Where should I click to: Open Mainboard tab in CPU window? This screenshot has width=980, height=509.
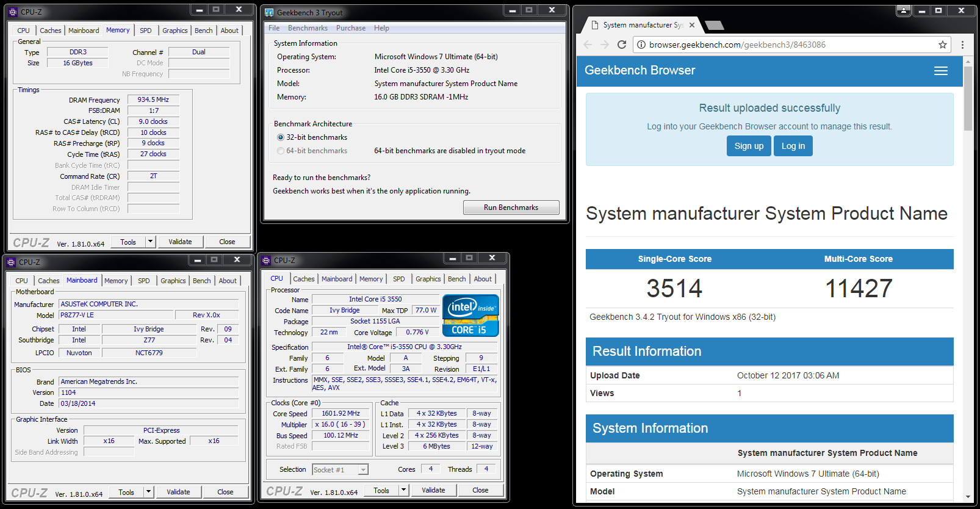point(337,279)
